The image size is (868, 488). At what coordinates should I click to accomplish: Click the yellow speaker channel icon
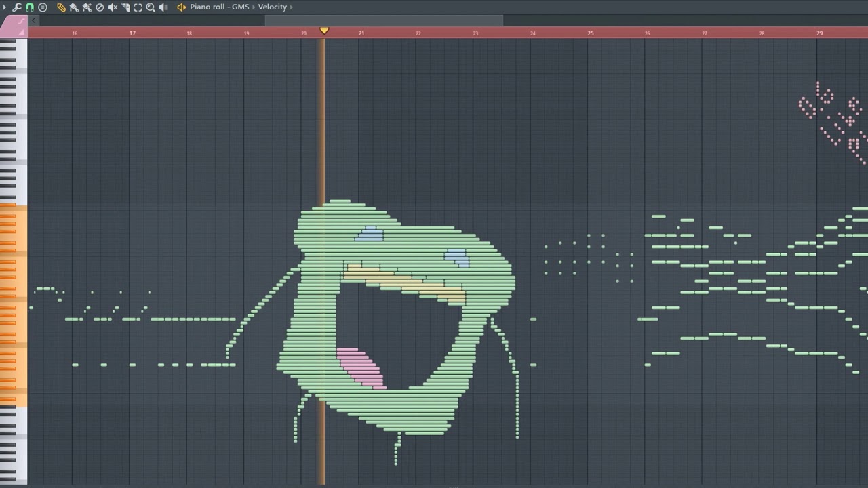click(182, 7)
